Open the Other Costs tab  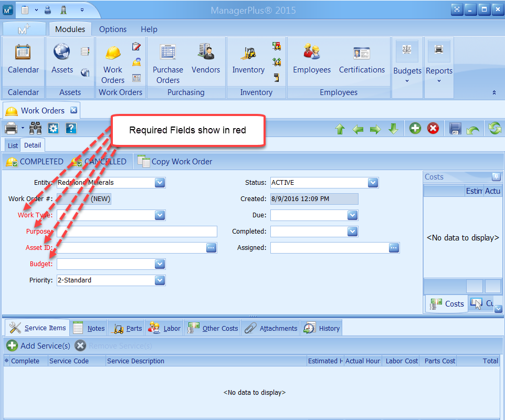pyautogui.click(x=213, y=328)
